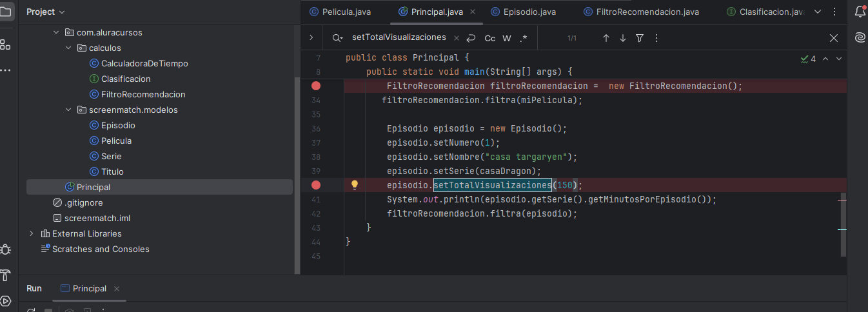Click the Project panel vertical scrollbar
The height and width of the screenshot is (312, 868).
pos(297,174)
